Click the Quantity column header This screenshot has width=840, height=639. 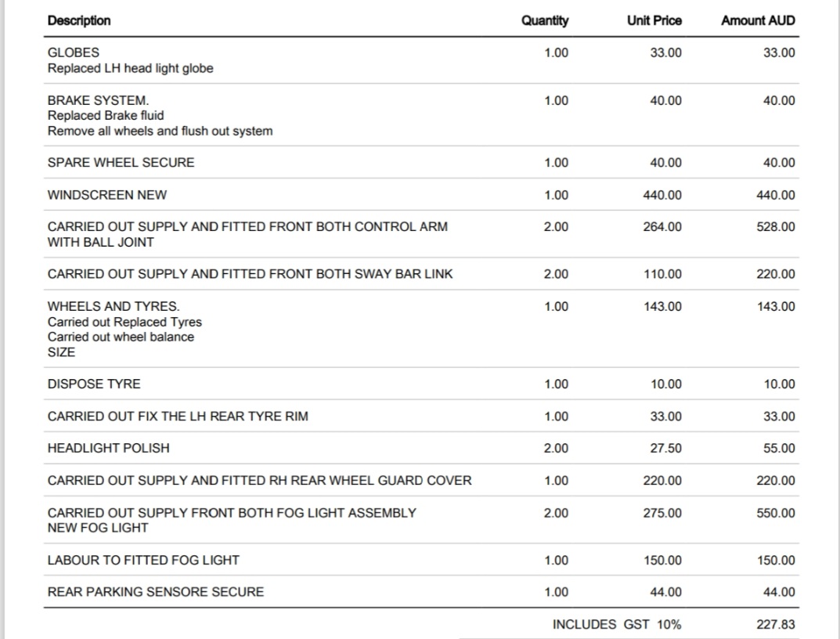point(545,20)
